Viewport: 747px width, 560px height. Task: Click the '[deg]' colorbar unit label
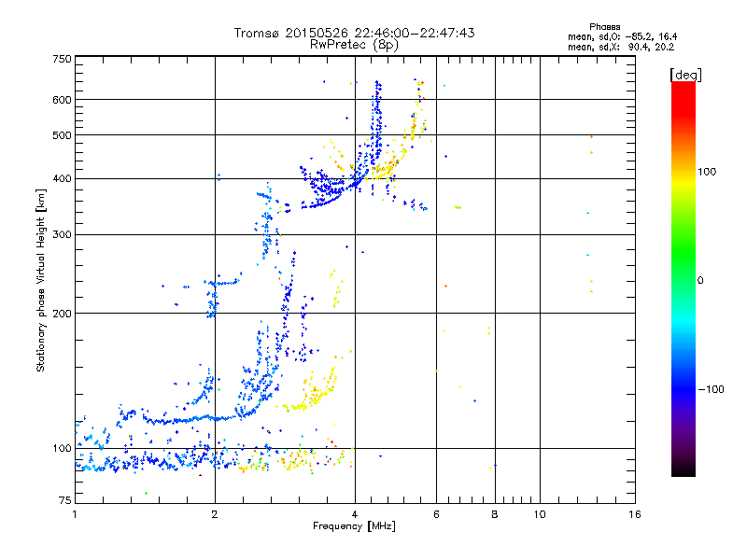point(685,75)
